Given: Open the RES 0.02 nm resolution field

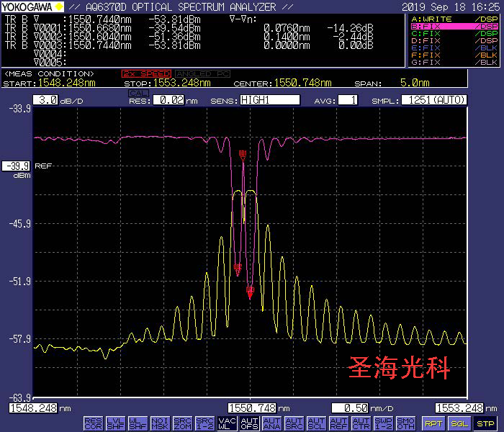Looking at the screenshot, I should point(166,100).
